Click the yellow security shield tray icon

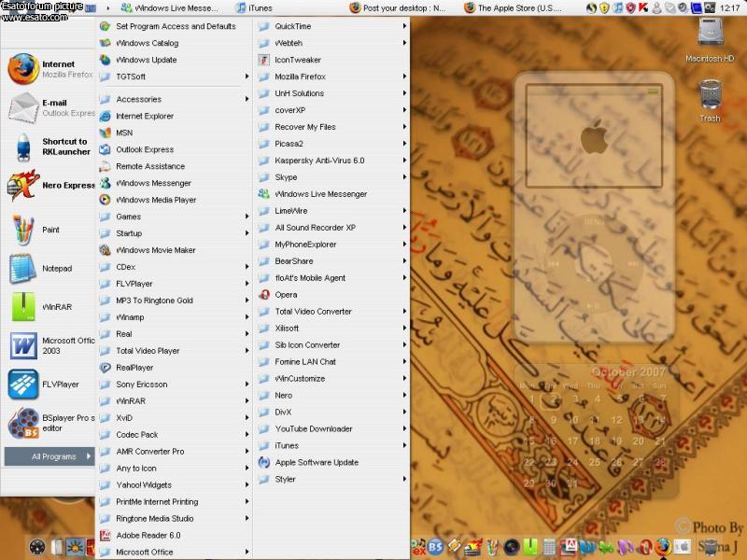click(x=604, y=7)
